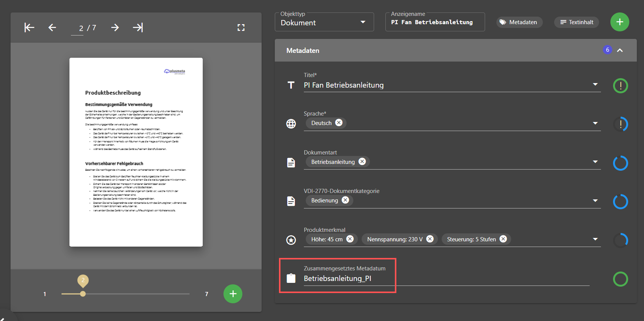Click the VDI-2770-Dokumentkategorie document icon
Viewport: 644px width, 321px height.
click(x=291, y=201)
